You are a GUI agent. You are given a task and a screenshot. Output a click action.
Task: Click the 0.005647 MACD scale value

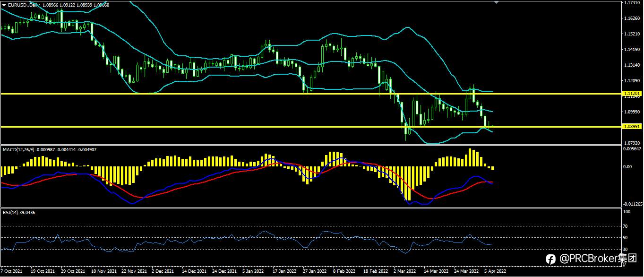pyautogui.click(x=633, y=149)
